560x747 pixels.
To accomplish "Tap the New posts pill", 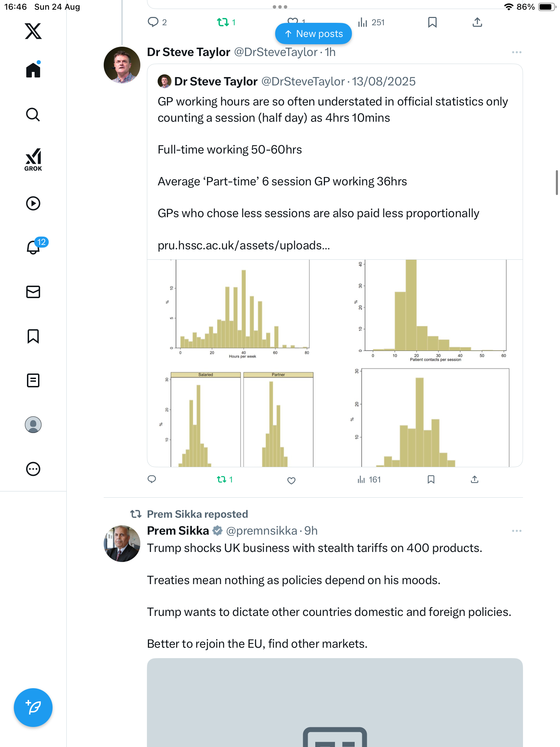I will pos(313,34).
